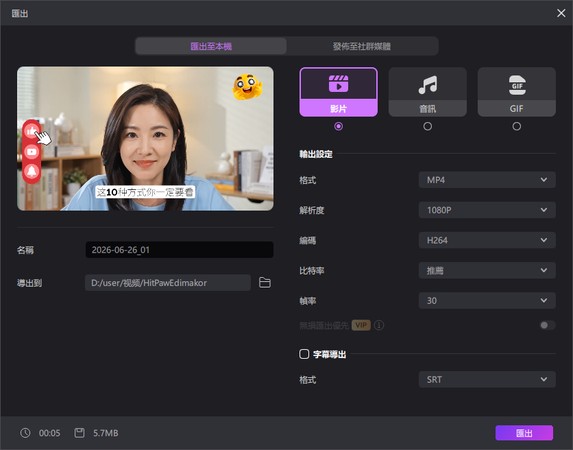
Task: Switch to the 發佈至社群媒體 tab
Action: 362,46
